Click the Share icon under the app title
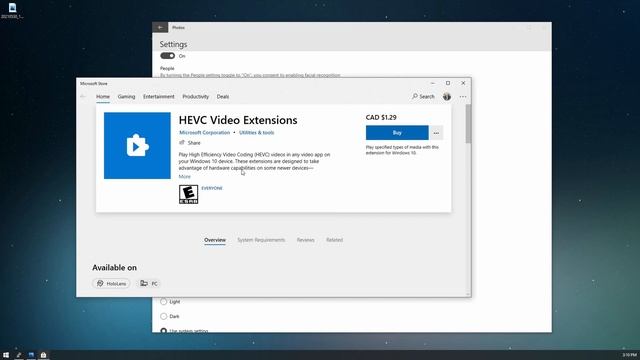 click(182, 142)
